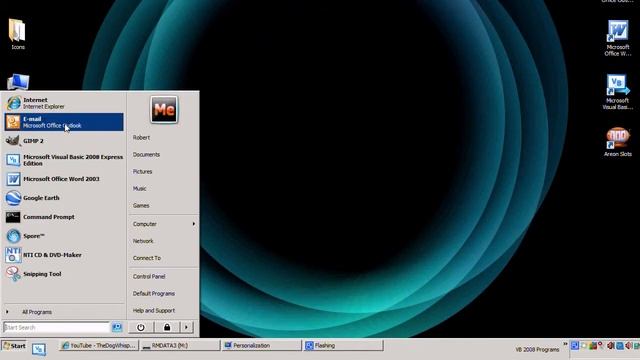Click the Start button on the taskbar

(x=14, y=346)
